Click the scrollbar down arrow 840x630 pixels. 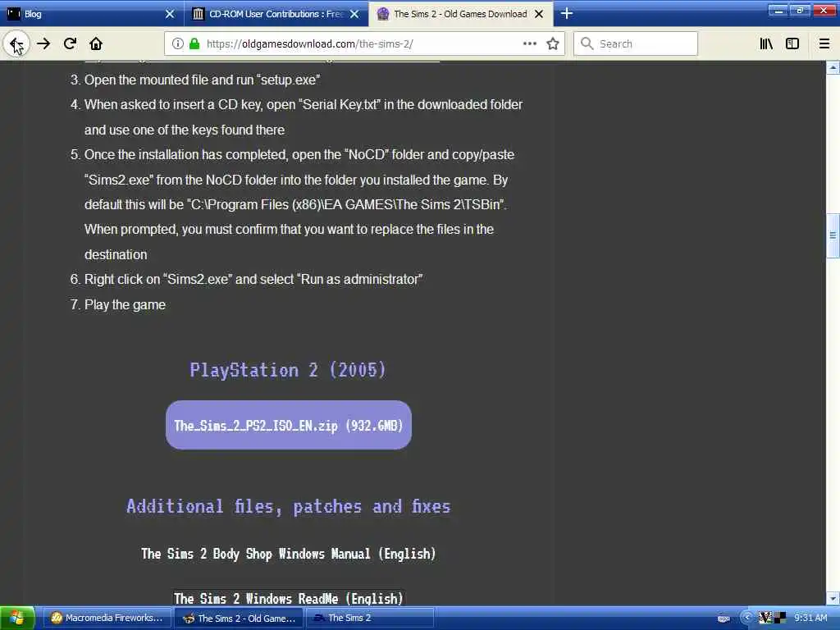coord(833,598)
